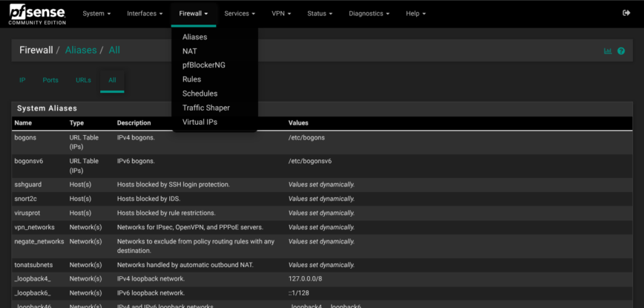Click the Aliases breadcrumb link
Screen dimensions: 644x308
point(81,50)
